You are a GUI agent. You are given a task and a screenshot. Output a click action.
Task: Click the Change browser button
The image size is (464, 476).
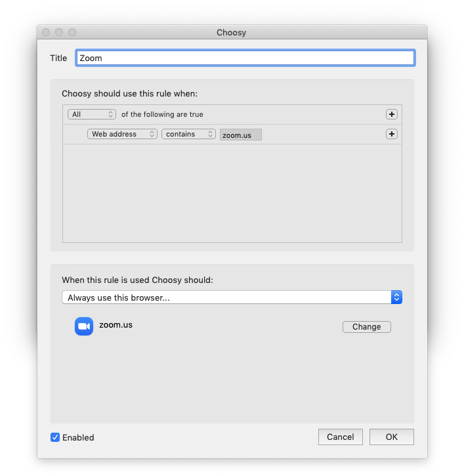tap(367, 327)
